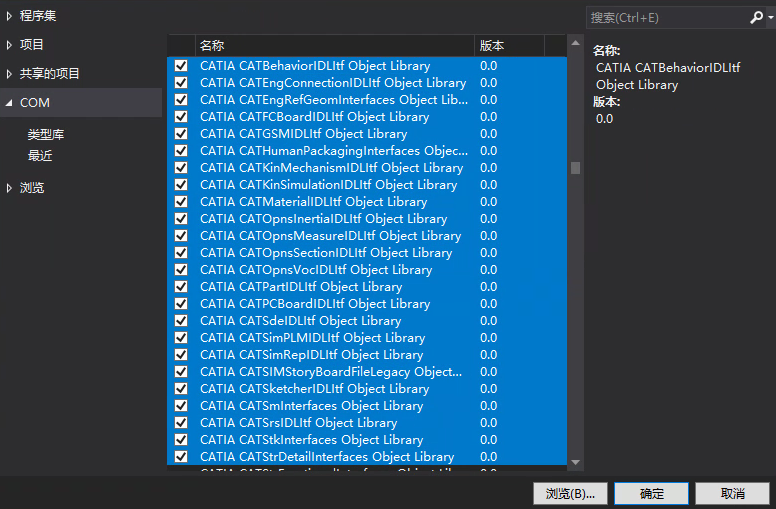This screenshot has height=509, width=776.
Task: Uncheck CATIA CATKinMechanismIDLItf Object Library
Action: [x=181, y=168]
